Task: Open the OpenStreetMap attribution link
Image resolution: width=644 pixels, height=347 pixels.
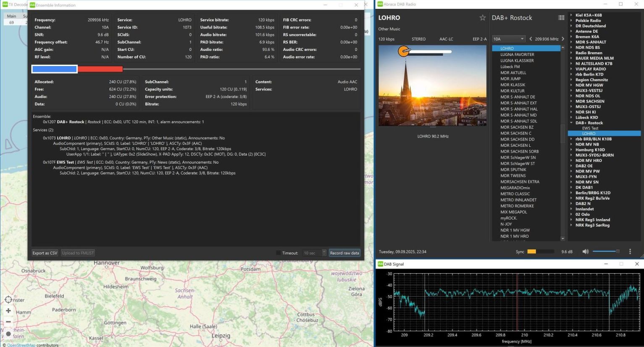Action: coord(21,345)
